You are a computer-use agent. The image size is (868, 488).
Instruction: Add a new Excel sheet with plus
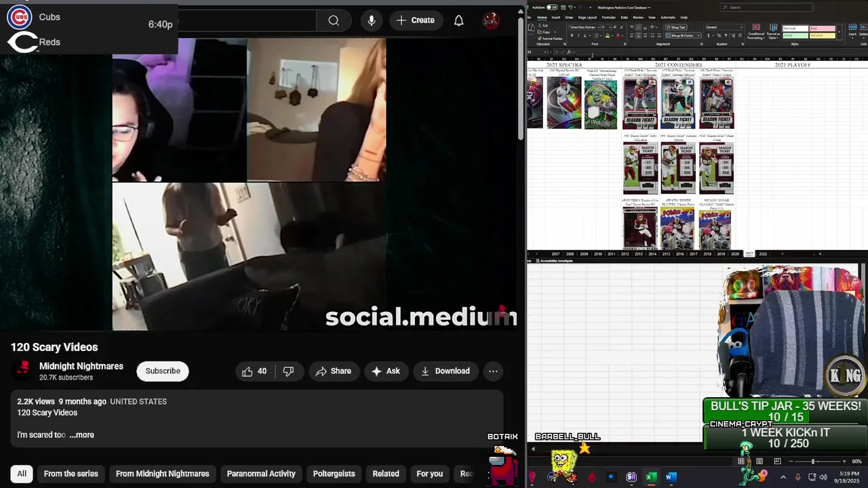point(782,253)
